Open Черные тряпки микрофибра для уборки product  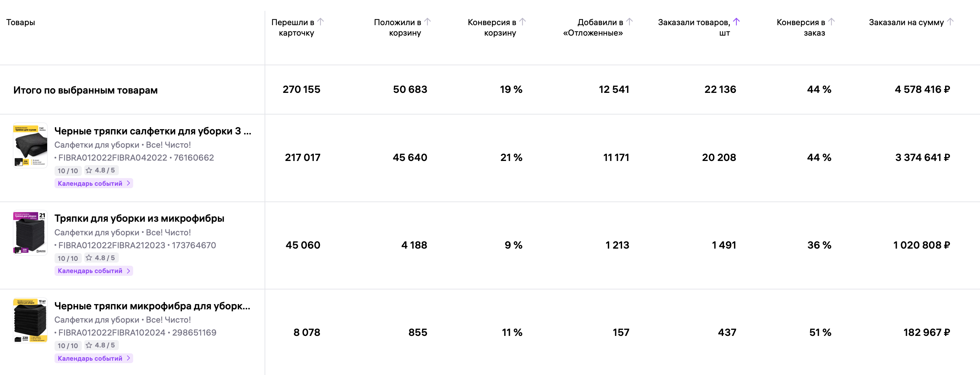152,306
